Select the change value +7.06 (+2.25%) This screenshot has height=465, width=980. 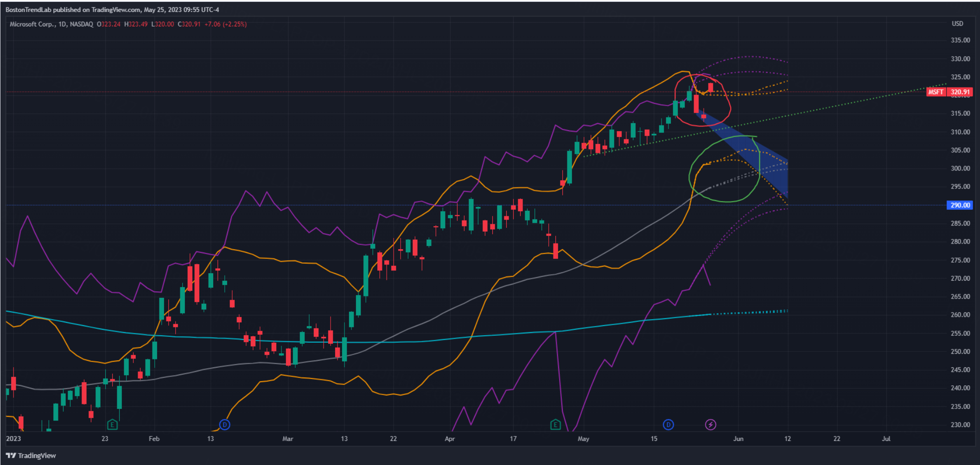(226, 24)
